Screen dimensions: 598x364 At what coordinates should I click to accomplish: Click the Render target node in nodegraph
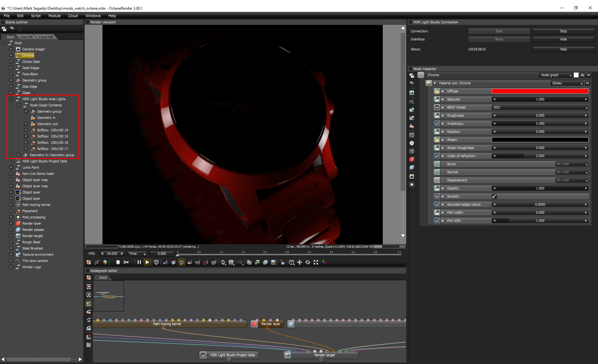(321, 355)
